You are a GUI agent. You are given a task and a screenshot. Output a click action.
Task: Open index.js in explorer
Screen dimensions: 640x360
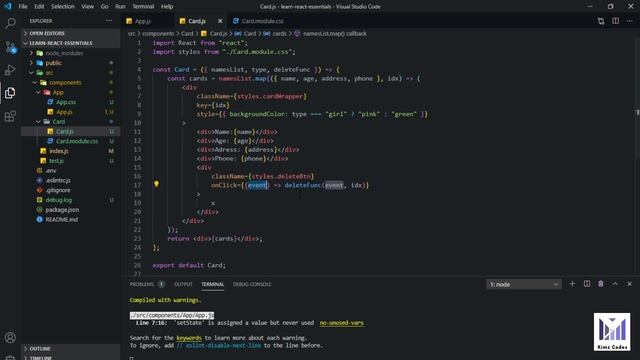point(71,151)
